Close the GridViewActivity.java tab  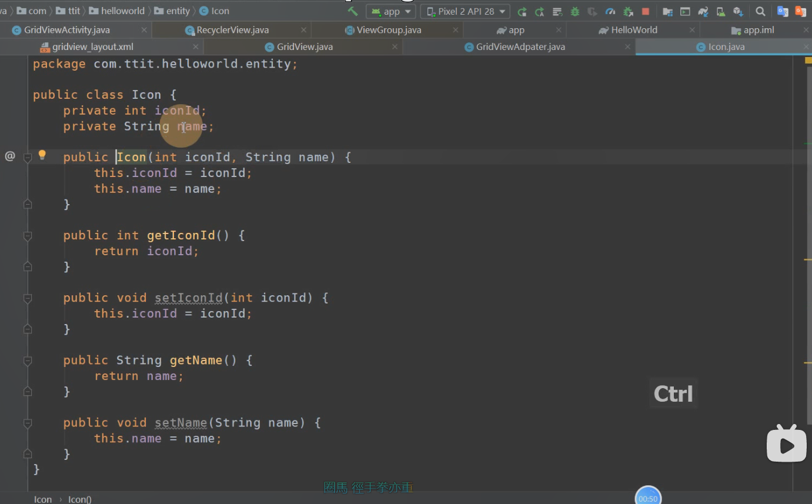(145, 30)
